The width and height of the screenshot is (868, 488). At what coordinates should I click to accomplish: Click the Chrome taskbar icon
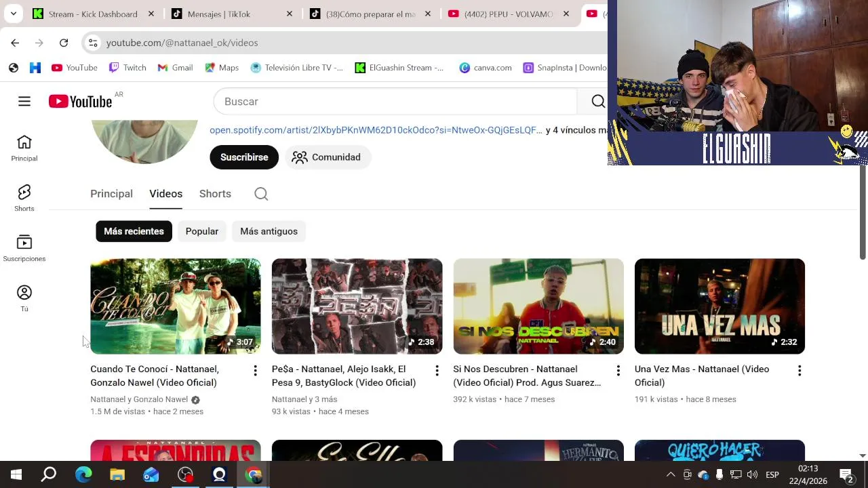click(254, 474)
